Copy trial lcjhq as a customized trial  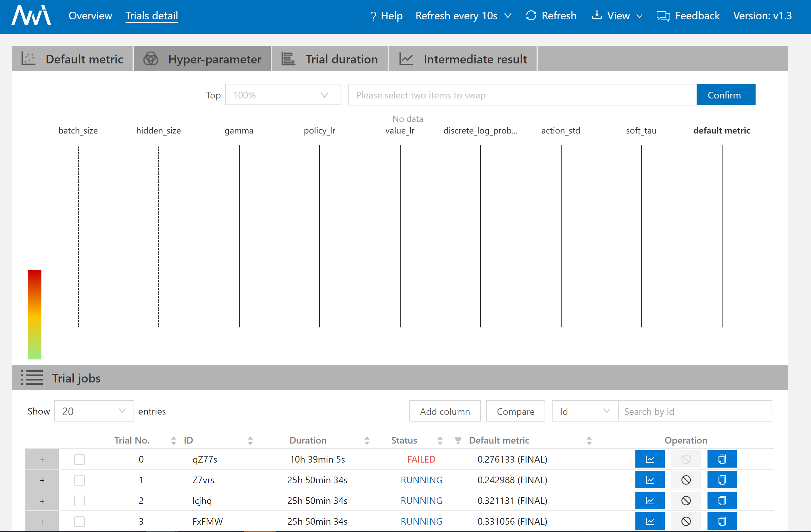coord(722,501)
